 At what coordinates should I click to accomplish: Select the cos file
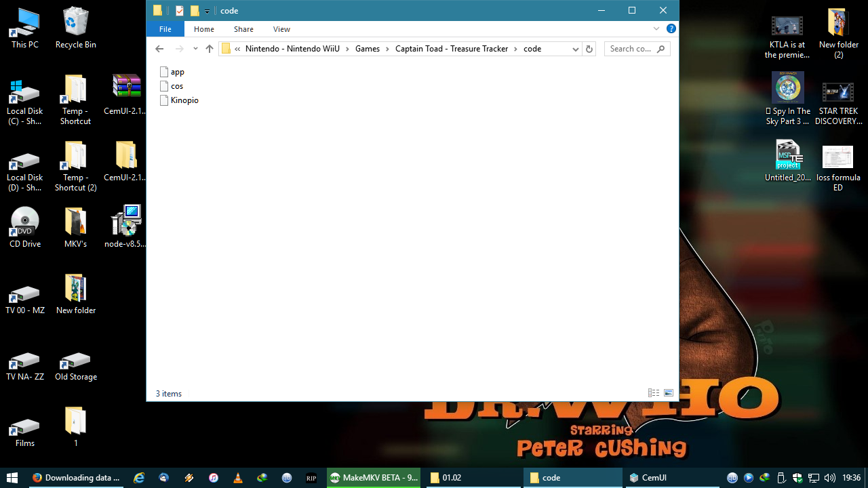(172, 86)
